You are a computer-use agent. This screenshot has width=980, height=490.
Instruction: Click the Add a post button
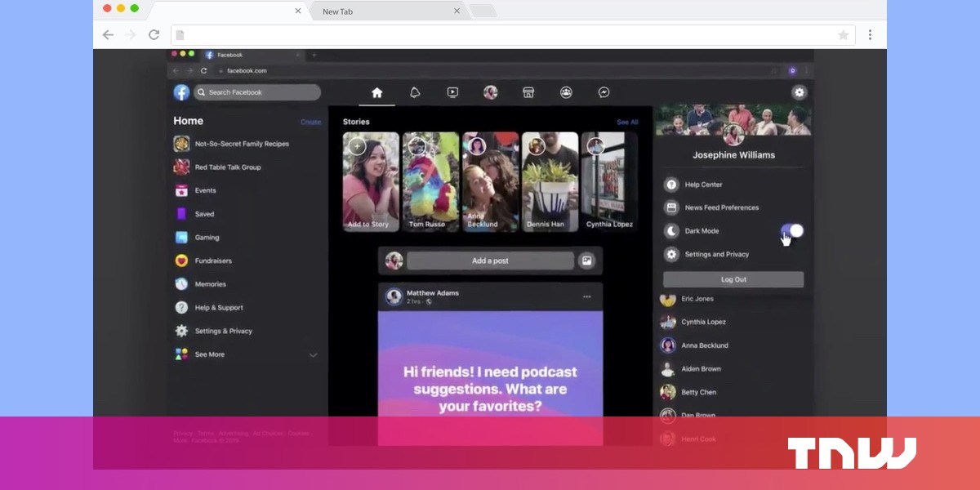tap(490, 261)
